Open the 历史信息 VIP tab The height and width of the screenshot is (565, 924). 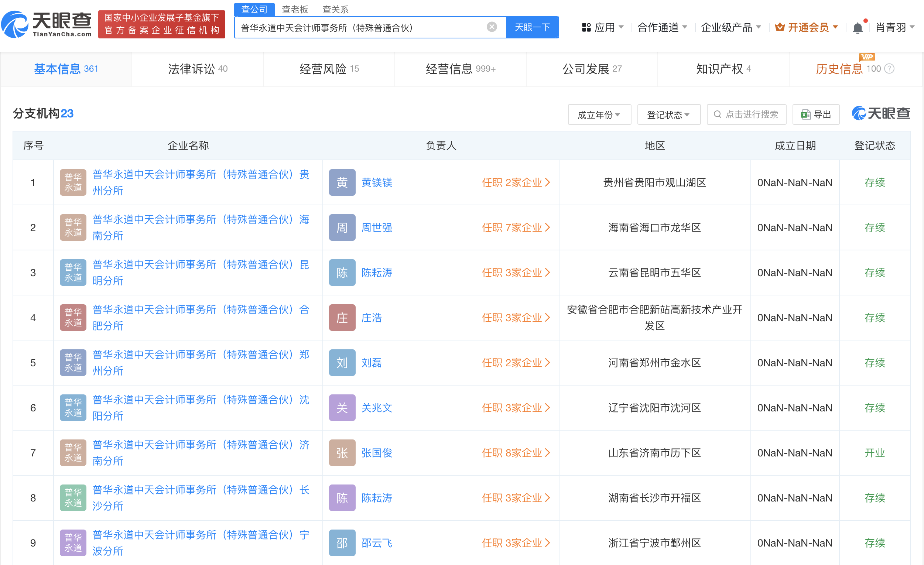click(855, 69)
